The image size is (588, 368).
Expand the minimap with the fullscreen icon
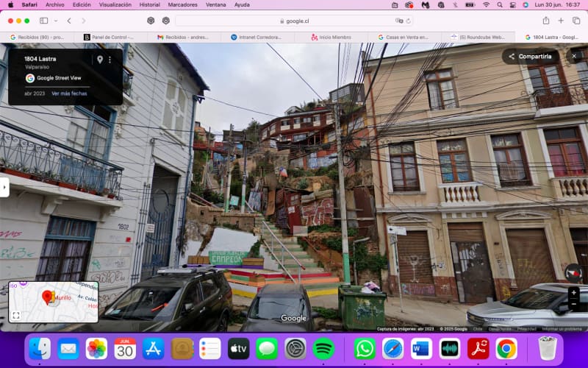[15, 316]
